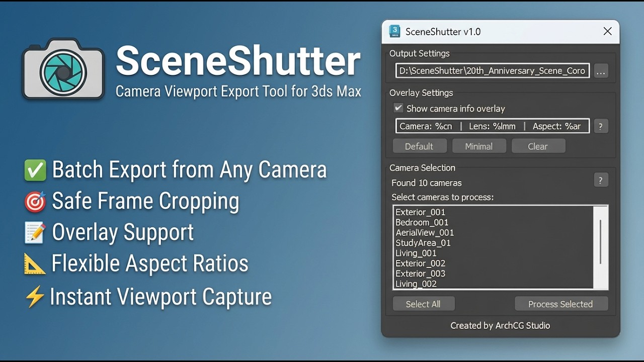This screenshot has height=362, width=644.
Task: Select camera Living_002 in list
Action: pyautogui.click(x=493, y=284)
